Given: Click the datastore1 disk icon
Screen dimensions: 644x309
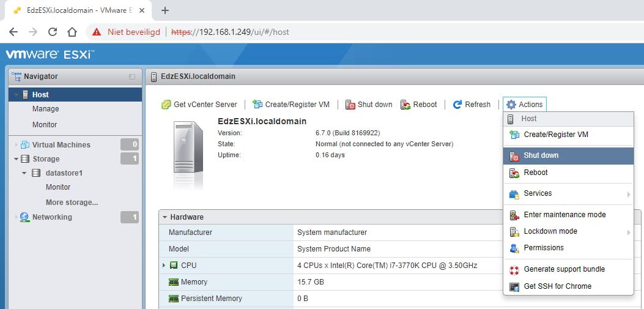Looking at the screenshot, I should pyautogui.click(x=36, y=173).
